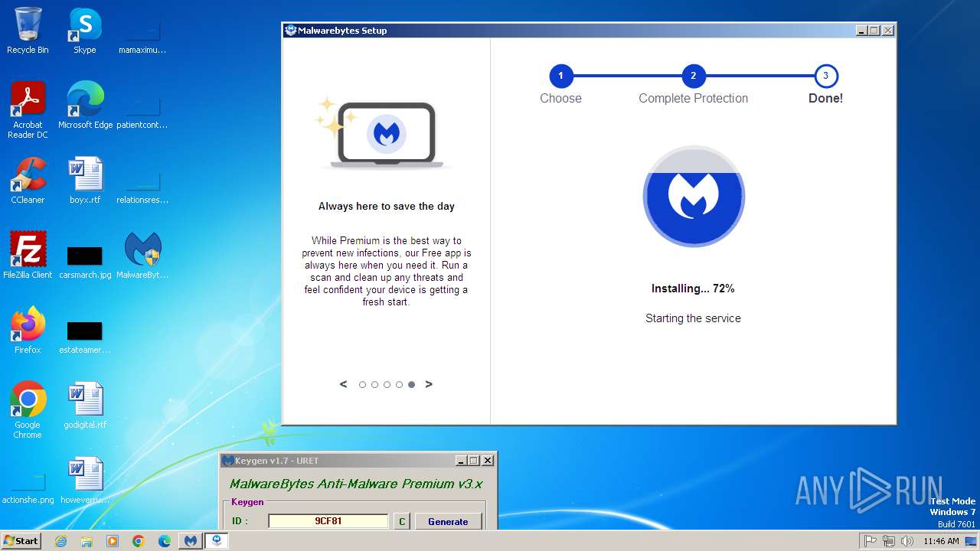Click the C copy button in Keygen
Screen dimensions: 980x551
point(402,521)
